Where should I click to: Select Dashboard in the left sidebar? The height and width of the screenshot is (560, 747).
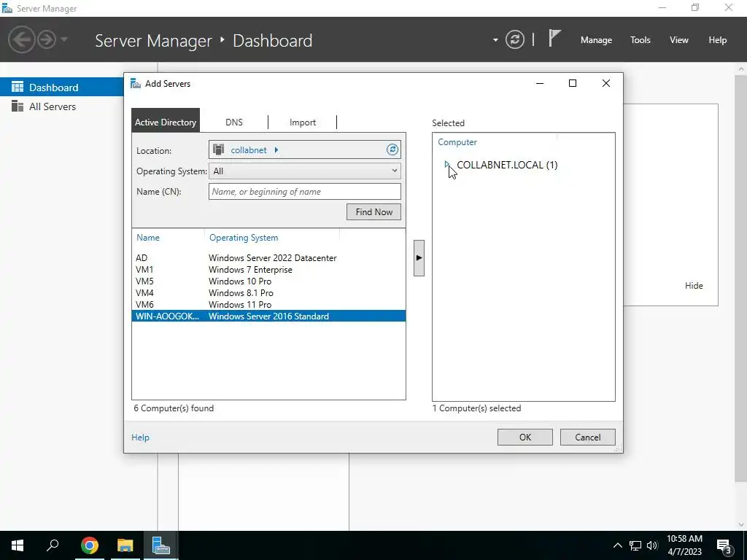tap(62, 87)
